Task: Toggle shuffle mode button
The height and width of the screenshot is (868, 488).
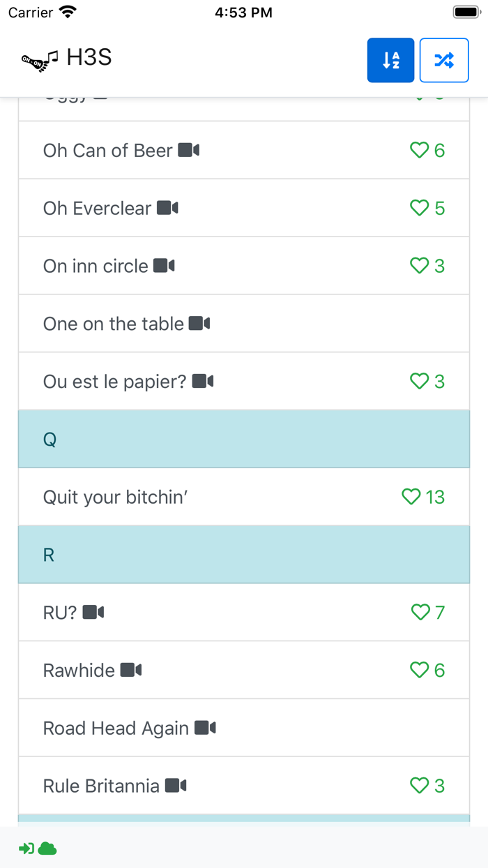Action: point(444,60)
